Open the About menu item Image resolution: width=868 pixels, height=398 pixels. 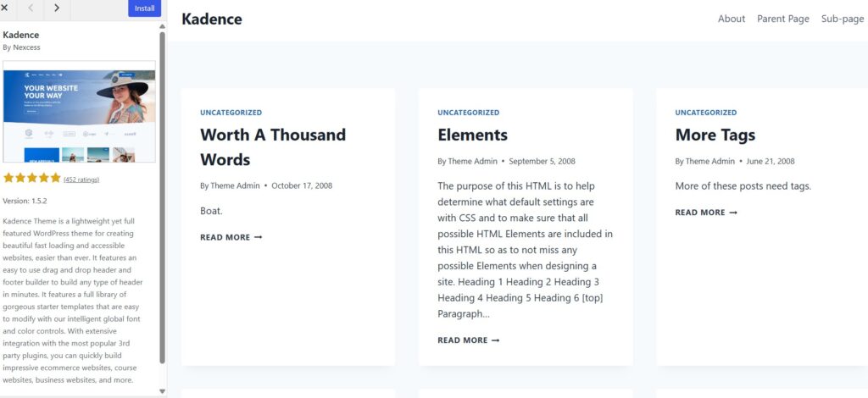click(x=732, y=19)
